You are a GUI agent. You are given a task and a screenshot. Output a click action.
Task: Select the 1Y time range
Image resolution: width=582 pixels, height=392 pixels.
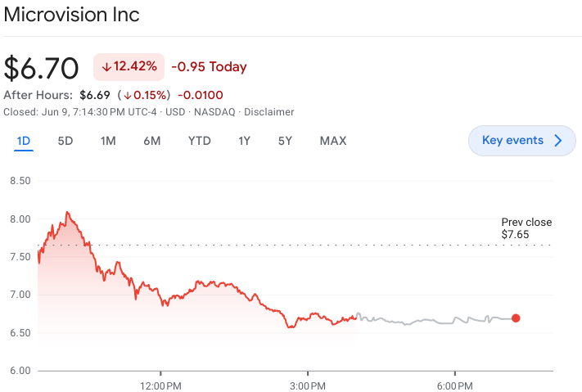(x=244, y=141)
